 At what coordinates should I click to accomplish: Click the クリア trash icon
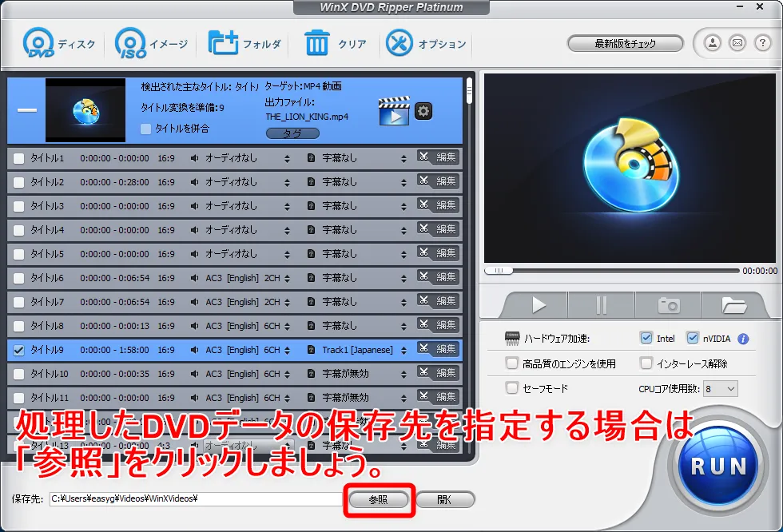click(316, 43)
